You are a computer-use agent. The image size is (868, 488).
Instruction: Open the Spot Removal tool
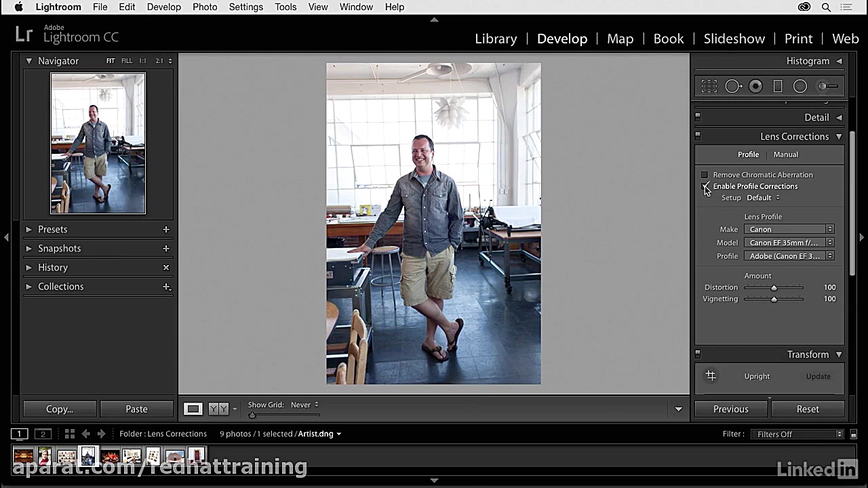click(733, 86)
